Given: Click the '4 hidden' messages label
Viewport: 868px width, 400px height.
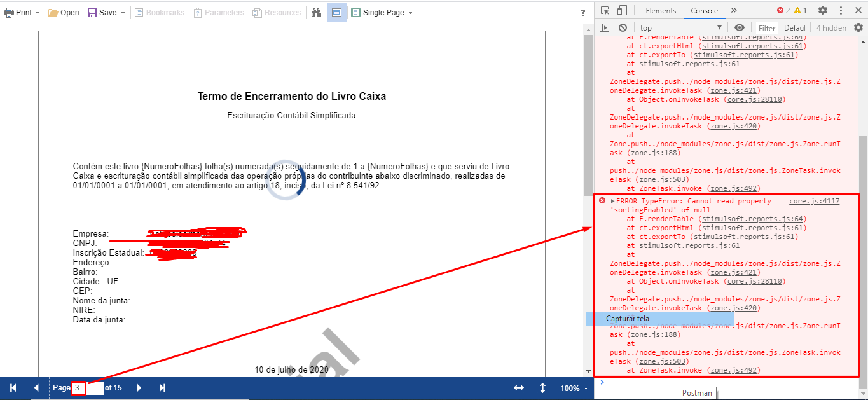Looking at the screenshot, I should (x=831, y=28).
